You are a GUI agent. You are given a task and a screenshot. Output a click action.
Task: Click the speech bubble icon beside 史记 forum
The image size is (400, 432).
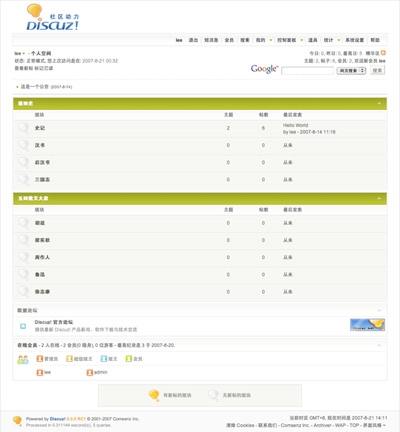(x=23, y=127)
